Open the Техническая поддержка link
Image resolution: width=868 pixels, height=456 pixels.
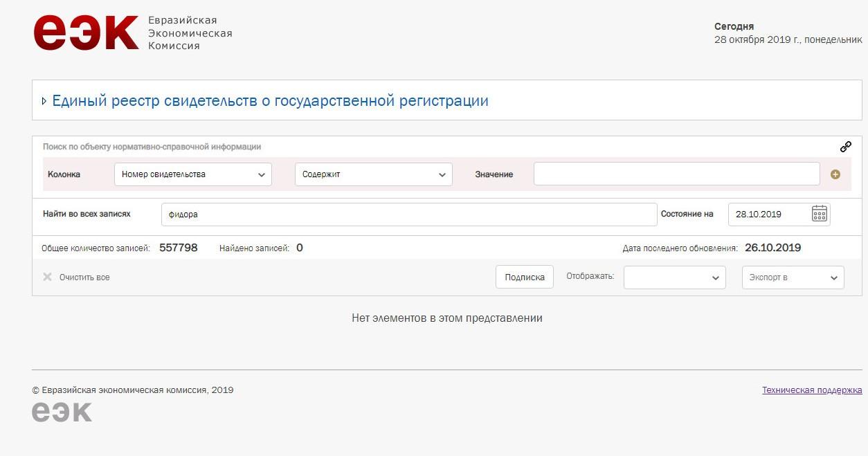pyautogui.click(x=812, y=390)
